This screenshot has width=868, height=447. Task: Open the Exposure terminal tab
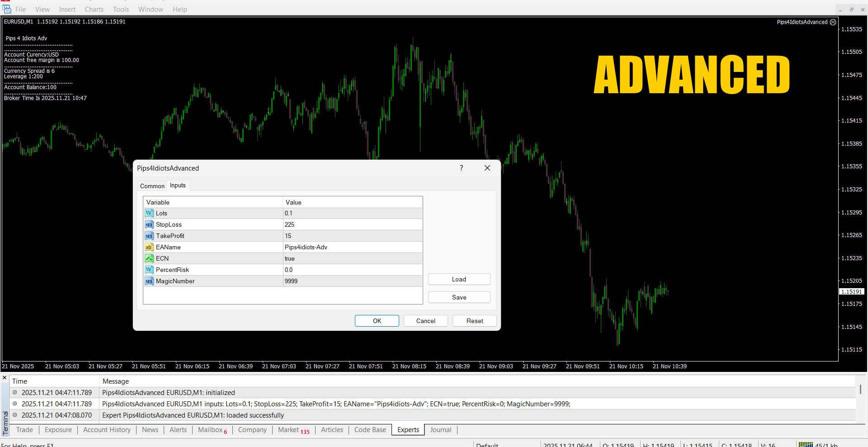[58, 430]
